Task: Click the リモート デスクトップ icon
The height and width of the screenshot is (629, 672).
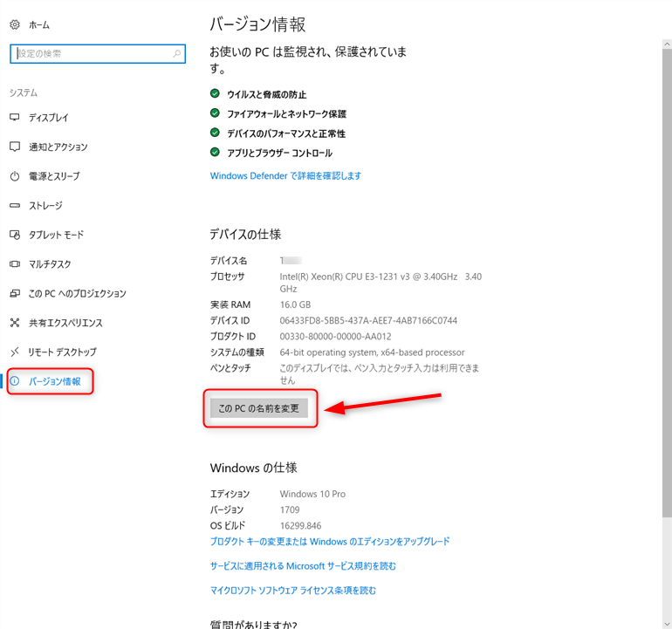Action: 15,352
